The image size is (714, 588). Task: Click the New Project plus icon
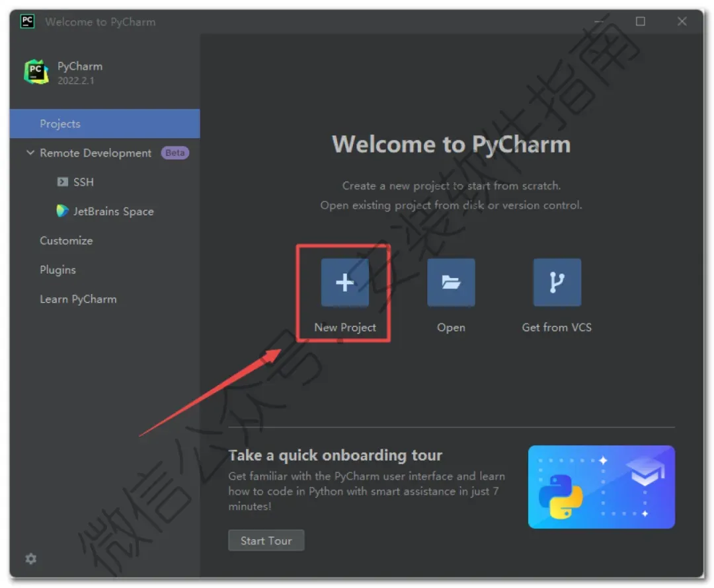click(344, 283)
